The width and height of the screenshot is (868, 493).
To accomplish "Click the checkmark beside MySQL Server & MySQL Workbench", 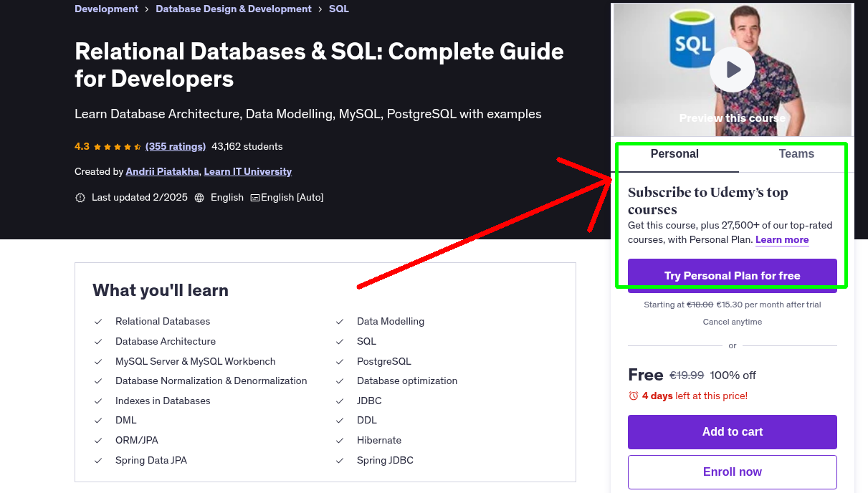I will click(x=97, y=362).
